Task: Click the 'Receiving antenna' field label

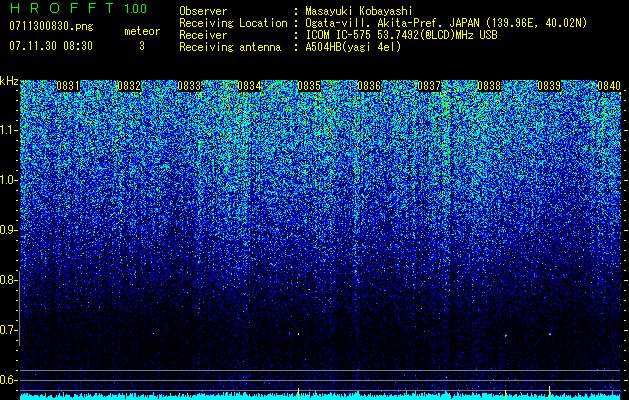Action: (x=230, y=47)
